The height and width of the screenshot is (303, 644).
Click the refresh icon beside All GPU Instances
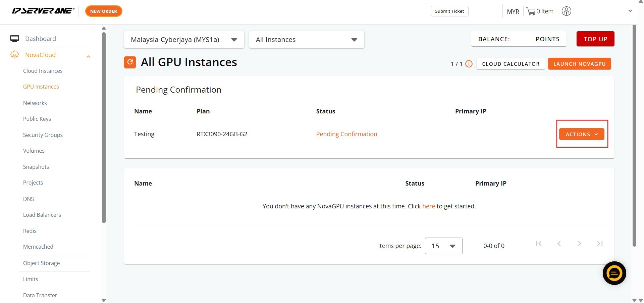[130, 62]
